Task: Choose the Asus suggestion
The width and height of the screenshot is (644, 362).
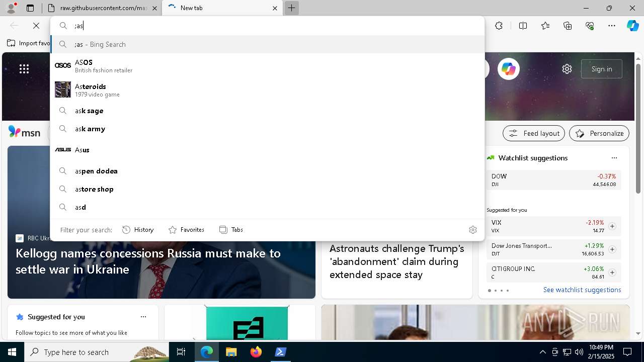Action: 267,150
